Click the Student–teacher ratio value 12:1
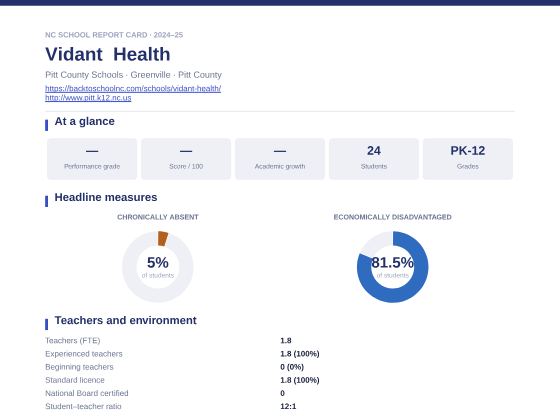Viewport: 560px width, 420px height. click(x=288, y=406)
